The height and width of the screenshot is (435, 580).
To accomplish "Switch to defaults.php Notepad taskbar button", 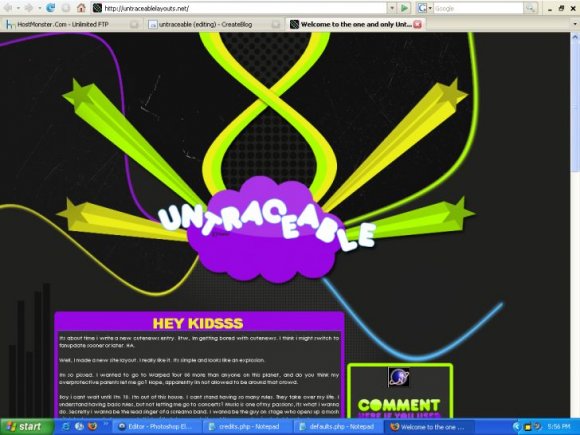I will tap(338, 426).
